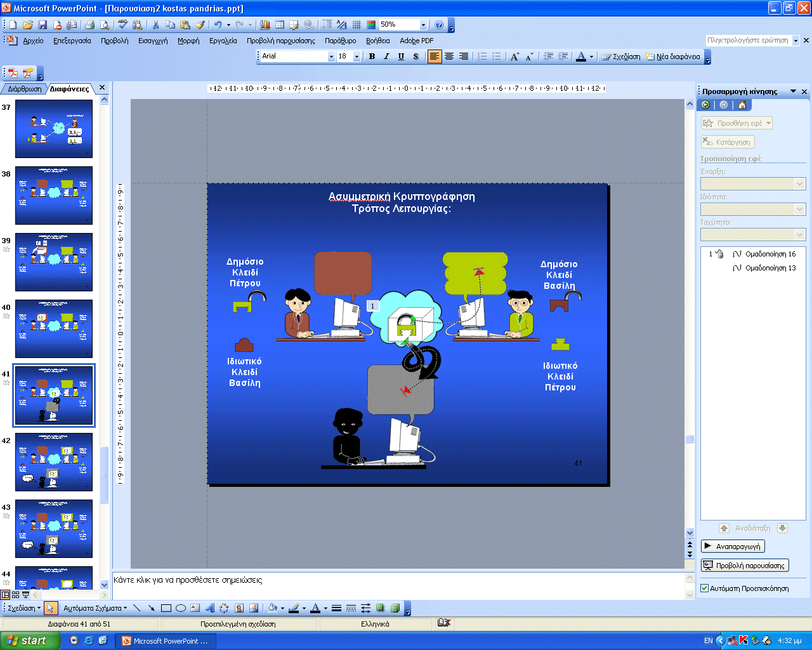Open Print Preview from the standard toolbar
The width and height of the screenshot is (812, 650).
(x=105, y=25)
